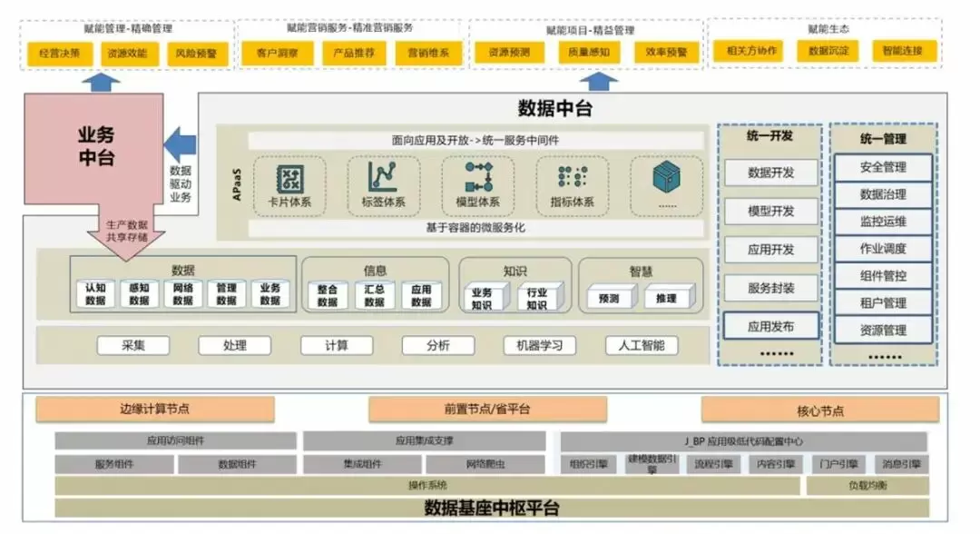Viewport: 980px width, 534px height.
Task: Click the 卡片体系 card icon
Action: (289, 178)
